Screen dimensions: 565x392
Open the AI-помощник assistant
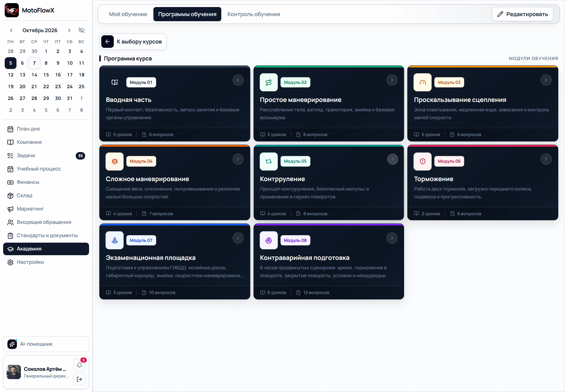point(46,344)
